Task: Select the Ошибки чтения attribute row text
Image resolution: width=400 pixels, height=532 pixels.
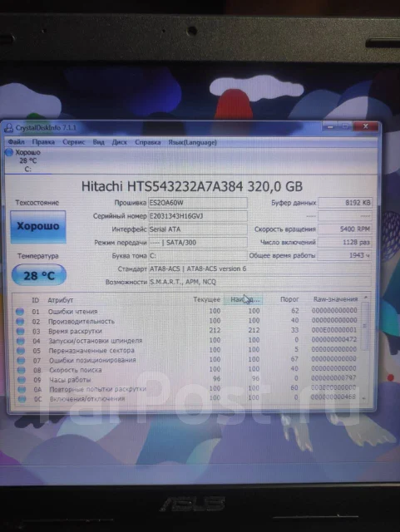Action: coord(72,312)
